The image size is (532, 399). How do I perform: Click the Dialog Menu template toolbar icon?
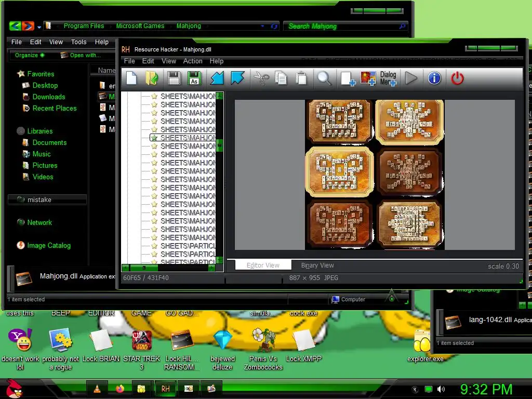pyautogui.click(x=388, y=78)
